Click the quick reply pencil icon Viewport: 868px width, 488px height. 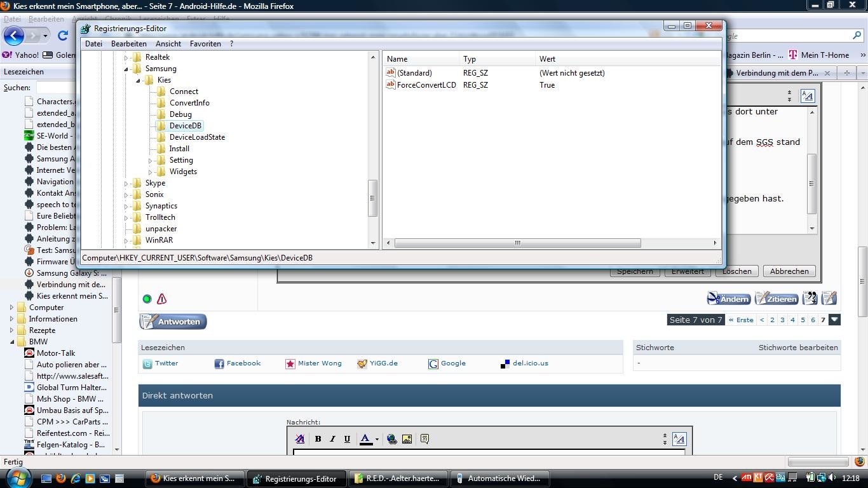829,299
